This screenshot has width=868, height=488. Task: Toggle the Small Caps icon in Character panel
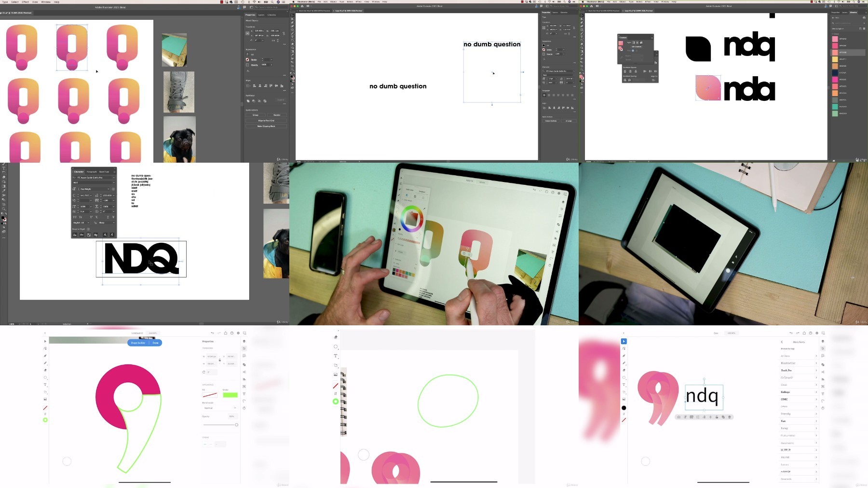(x=81, y=217)
